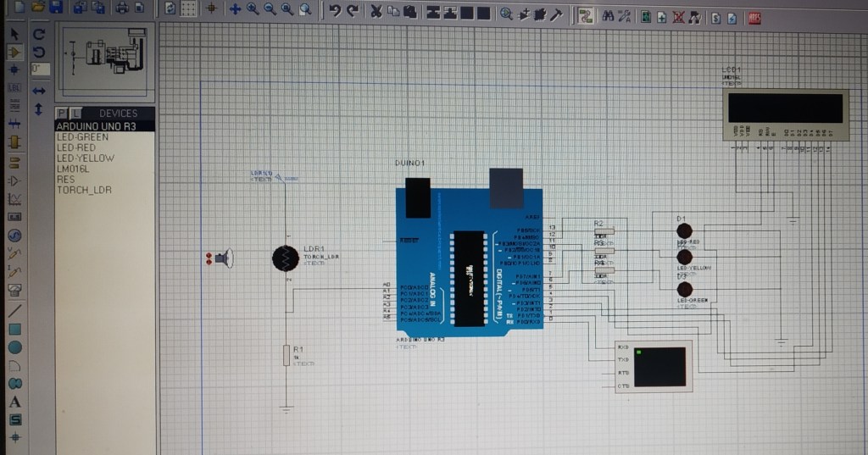This screenshot has height=455, width=868.
Task: Click the Print icon in the toolbar
Action: pyautogui.click(x=121, y=9)
